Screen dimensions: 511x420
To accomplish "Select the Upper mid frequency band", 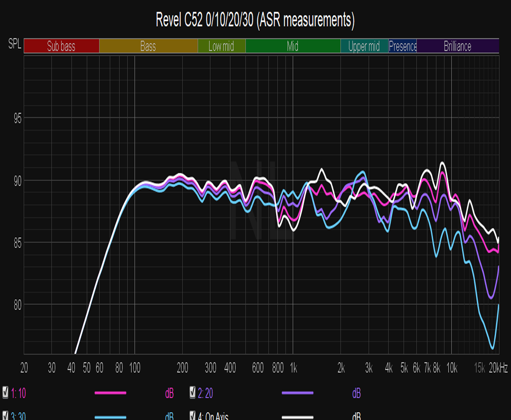I will (364, 46).
